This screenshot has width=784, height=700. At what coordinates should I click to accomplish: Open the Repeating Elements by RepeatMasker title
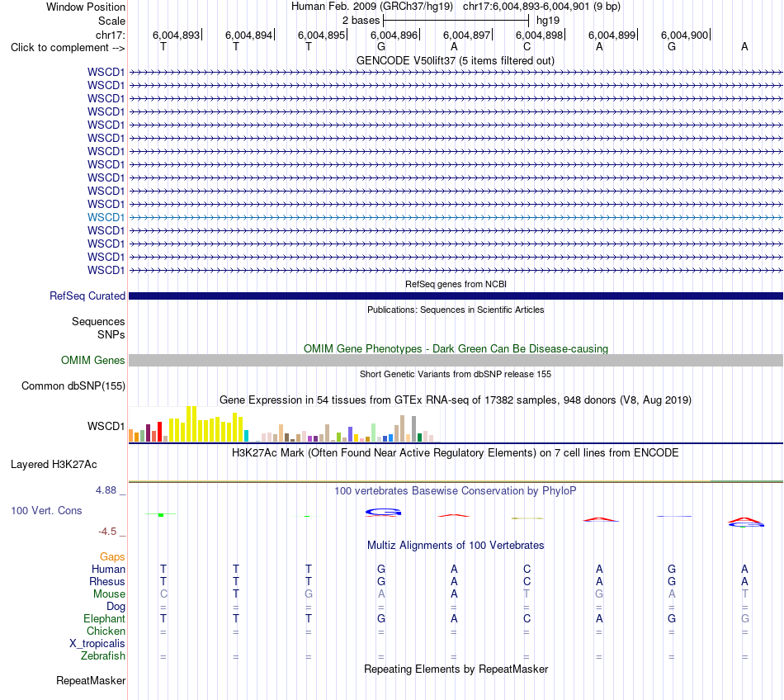(x=456, y=669)
